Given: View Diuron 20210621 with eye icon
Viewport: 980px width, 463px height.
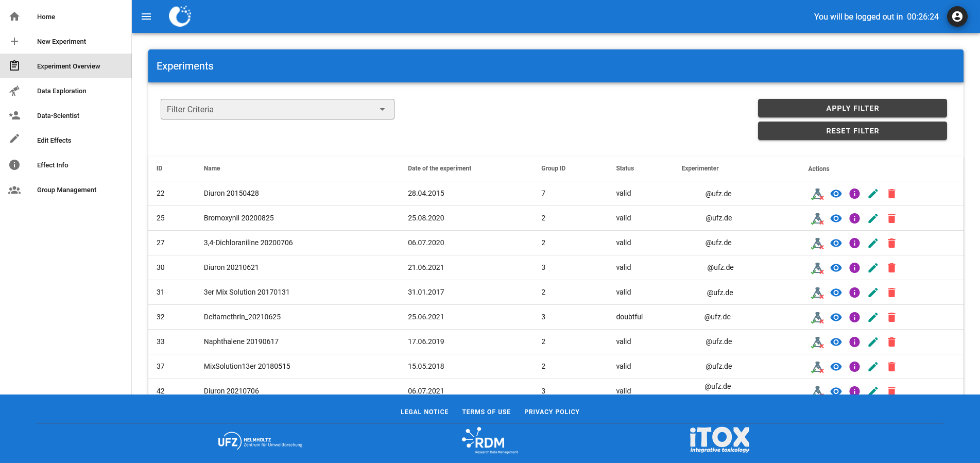Looking at the screenshot, I should pos(836,268).
